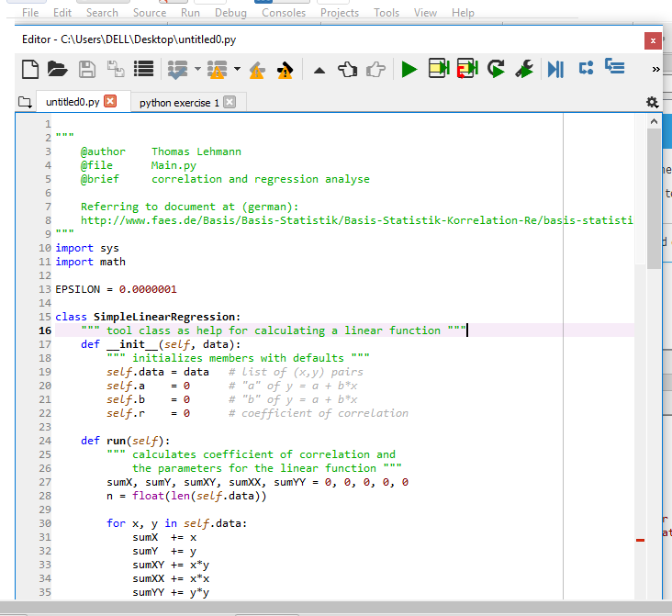Click 'def __init__(self, data):' line

coord(161,344)
